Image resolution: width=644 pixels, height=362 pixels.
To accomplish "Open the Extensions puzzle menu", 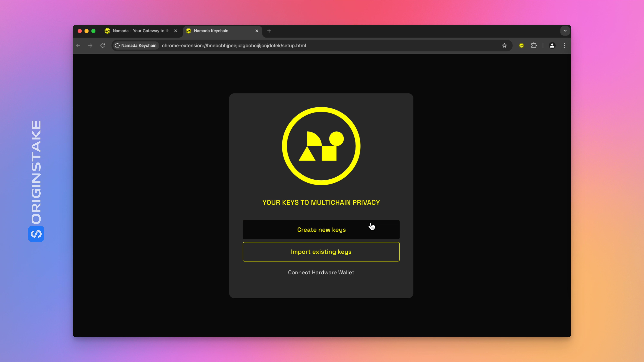I will (x=534, y=45).
